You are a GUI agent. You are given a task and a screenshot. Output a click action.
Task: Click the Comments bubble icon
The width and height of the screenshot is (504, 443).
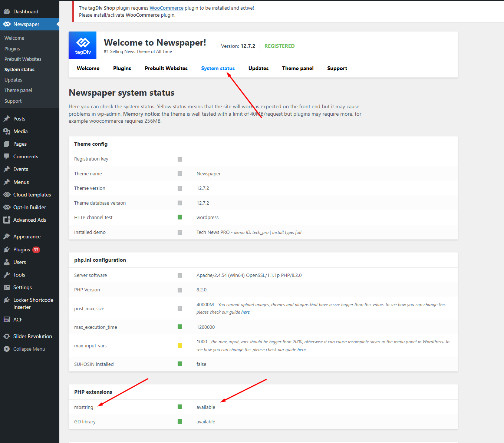pos(7,156)
